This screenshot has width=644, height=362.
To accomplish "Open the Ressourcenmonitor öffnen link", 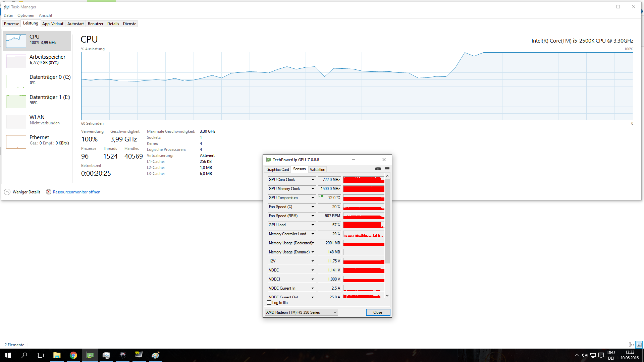I will click(76, 192).
